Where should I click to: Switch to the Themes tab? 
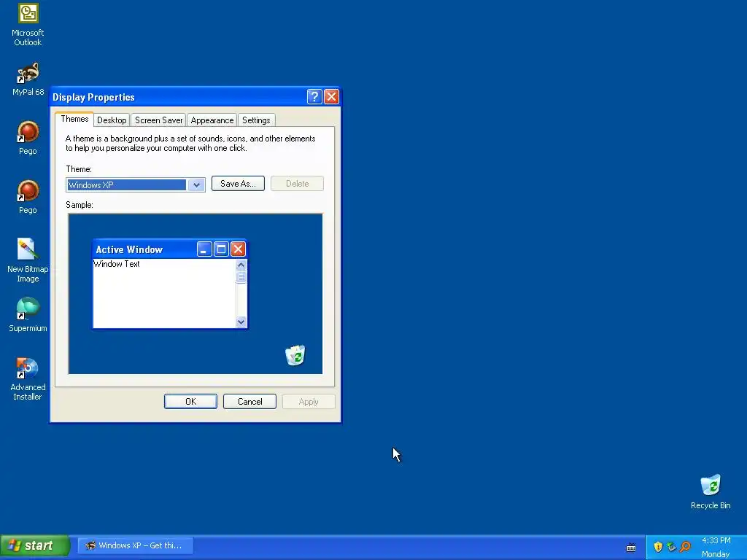[x=74, y=119]
